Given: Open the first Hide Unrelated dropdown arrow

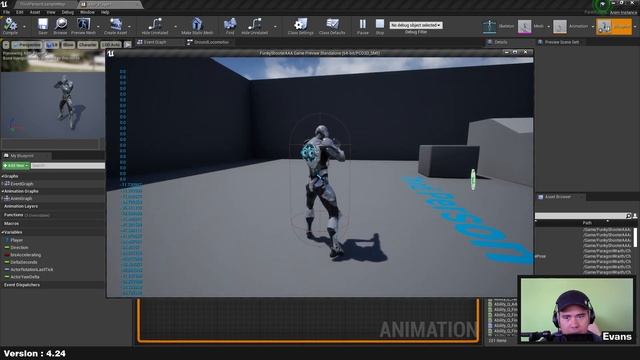Looking at the screenshot, I should coord(176,27).
